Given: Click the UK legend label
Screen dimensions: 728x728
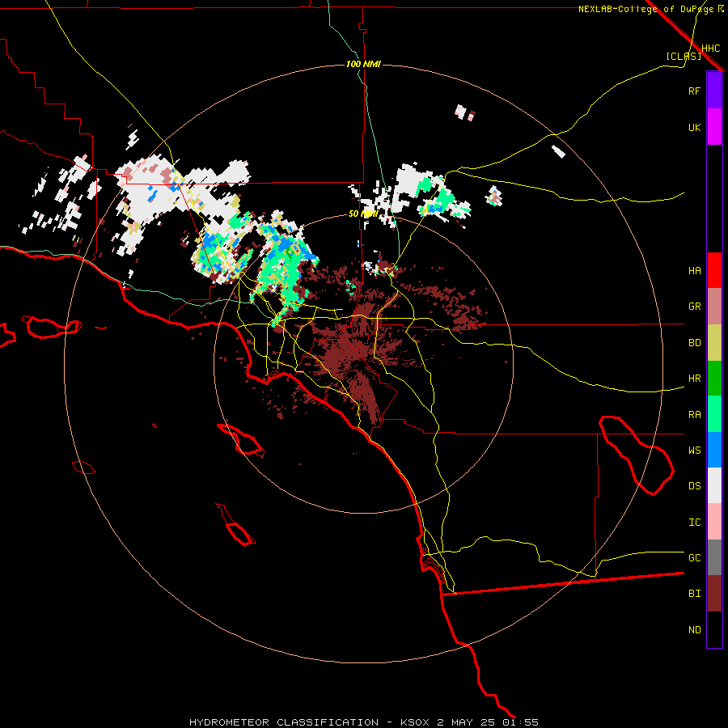Looking at the screenshot, I should coord(694,128).
